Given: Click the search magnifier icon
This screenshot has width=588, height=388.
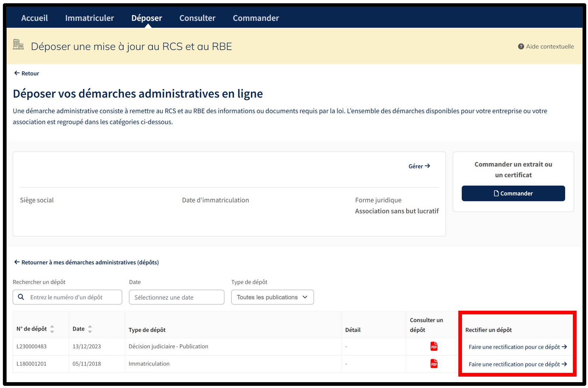Looking at the screenshot, I should click(x=21, y=297).
